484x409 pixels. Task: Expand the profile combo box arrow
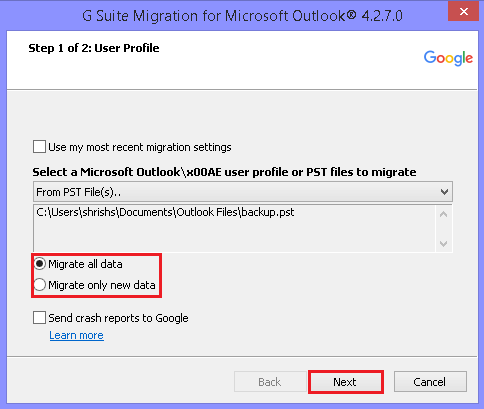pyautogui.click(x=444, y=192)
